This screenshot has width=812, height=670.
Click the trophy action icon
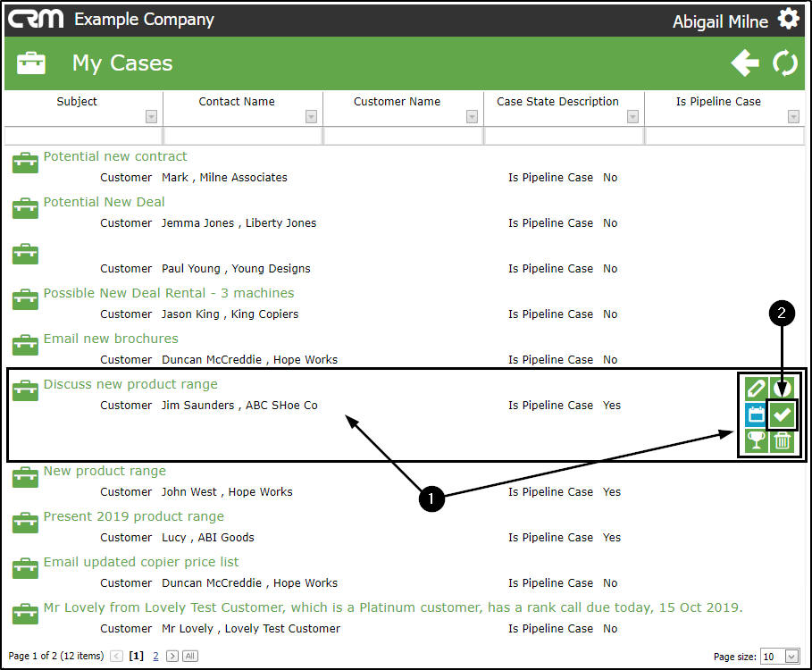[x=756, y=440]
